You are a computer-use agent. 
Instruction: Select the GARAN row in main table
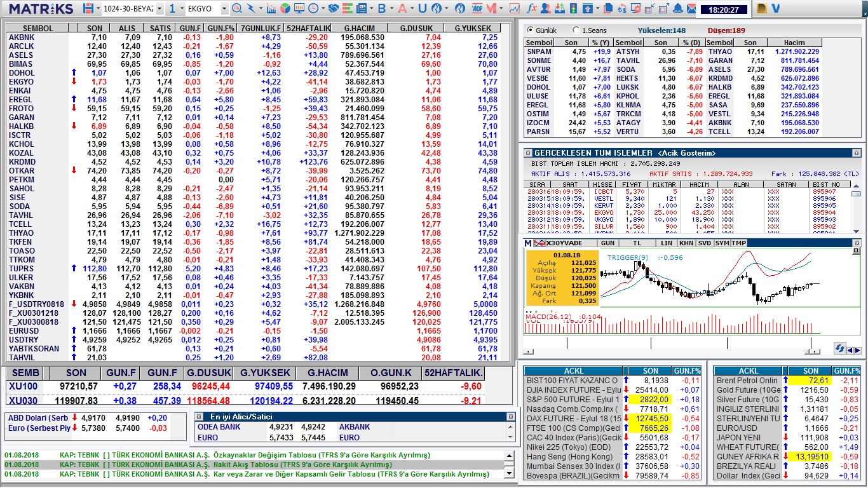coord(254,118)
